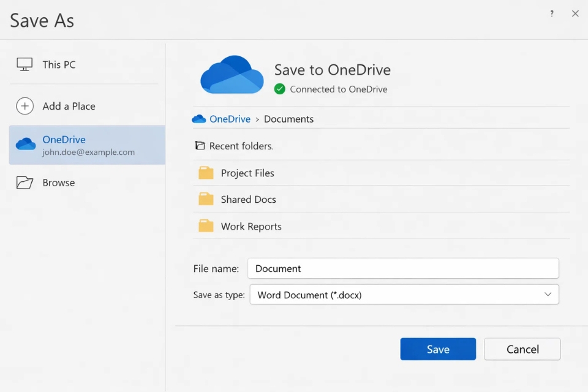Open the Shared Docs folder

(247, 199)
